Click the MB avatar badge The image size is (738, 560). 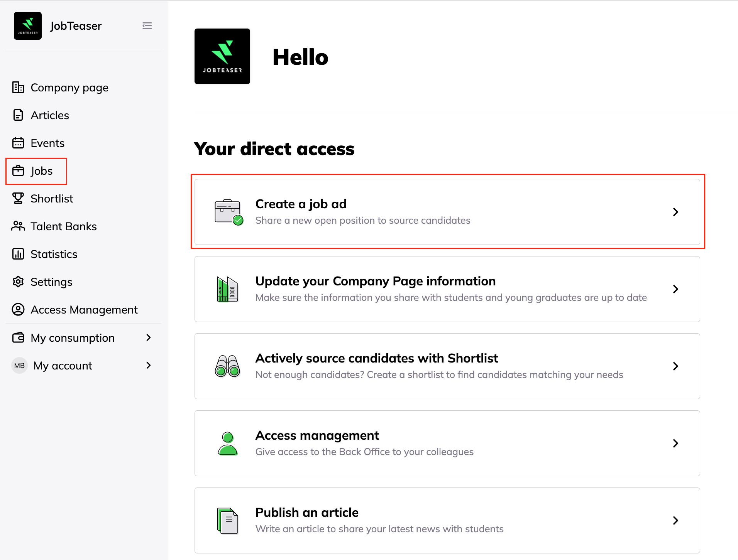[19, 366]
